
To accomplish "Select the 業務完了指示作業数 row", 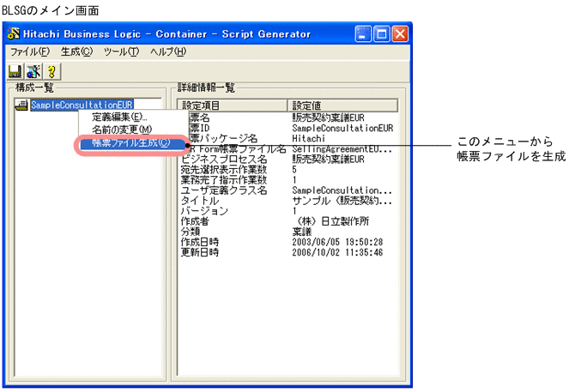I will [289, 180].
